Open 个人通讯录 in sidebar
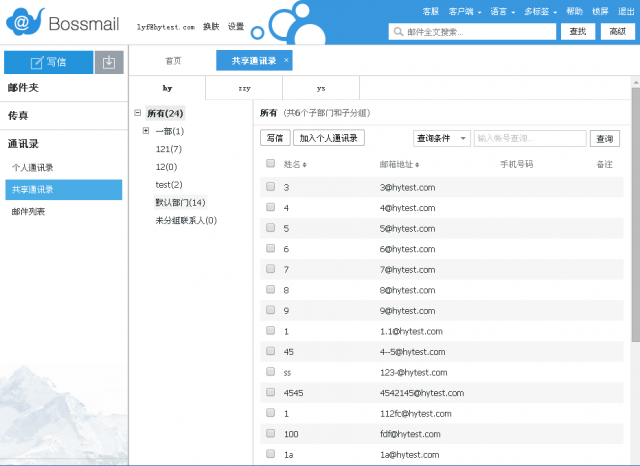 [33, 167]
